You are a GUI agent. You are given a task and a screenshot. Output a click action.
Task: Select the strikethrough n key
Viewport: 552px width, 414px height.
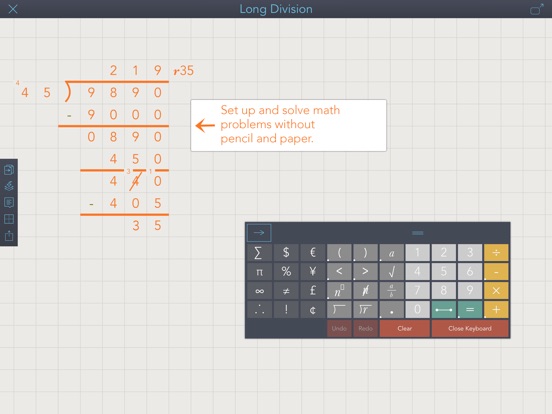[365, 291]
